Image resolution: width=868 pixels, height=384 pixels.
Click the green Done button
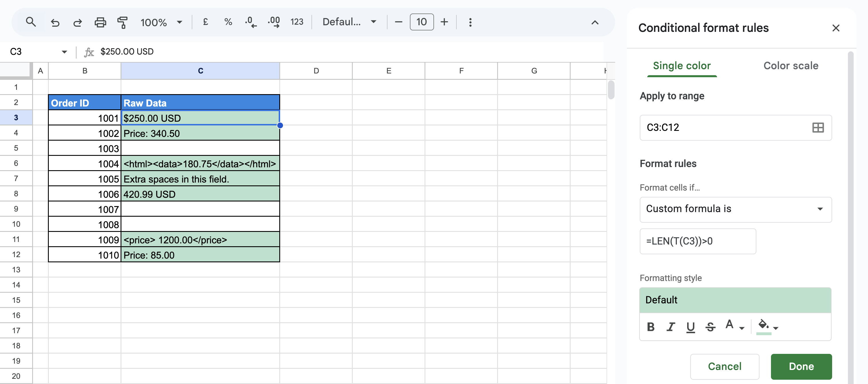click(801, 366)
